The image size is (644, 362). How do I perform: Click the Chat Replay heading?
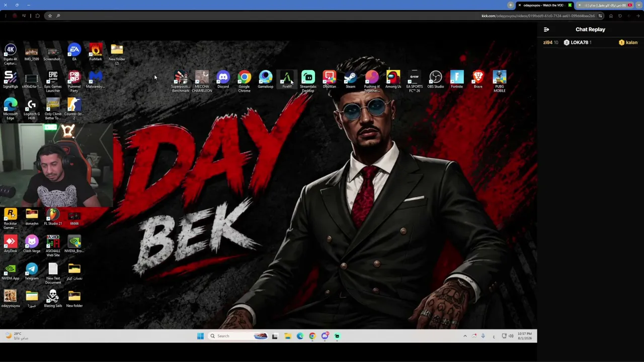[x=590, y=29]
